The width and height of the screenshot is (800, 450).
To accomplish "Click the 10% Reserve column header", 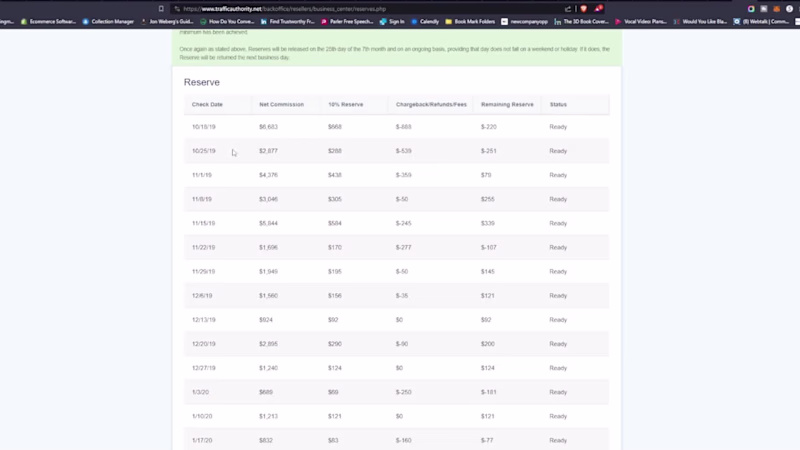I will coord(345,104).
